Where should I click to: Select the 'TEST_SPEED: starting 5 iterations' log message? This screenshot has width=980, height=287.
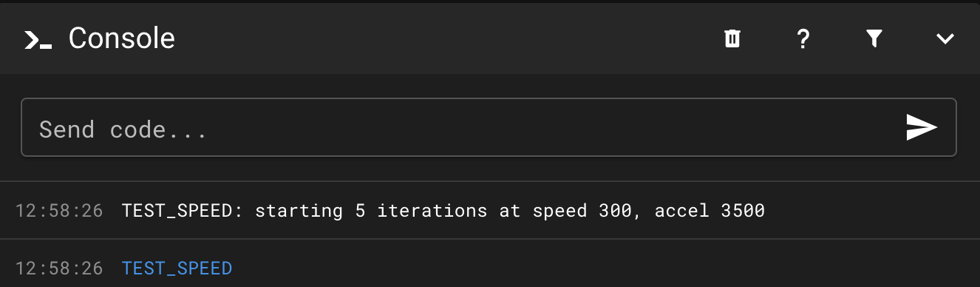[x=443, y=211]
